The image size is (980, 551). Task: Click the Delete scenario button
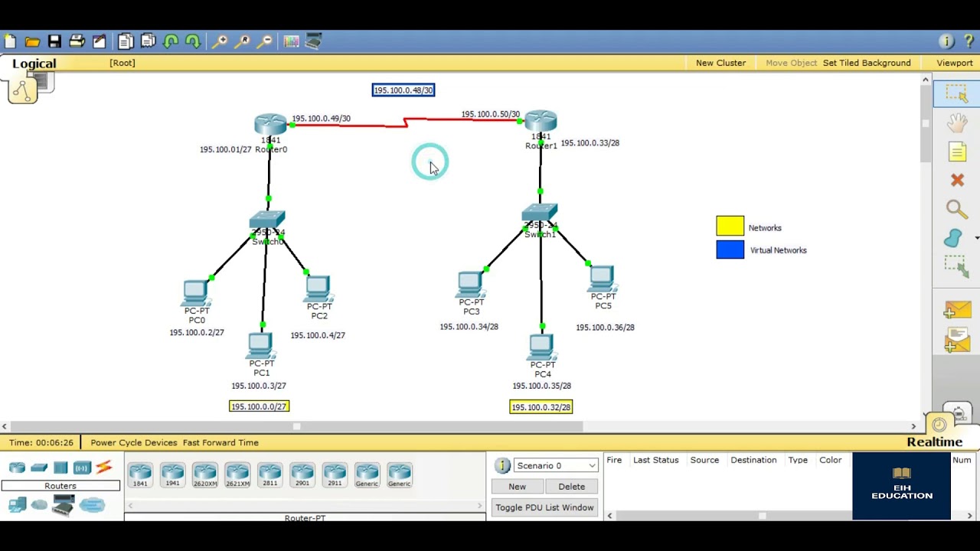[x=572, y=487]
